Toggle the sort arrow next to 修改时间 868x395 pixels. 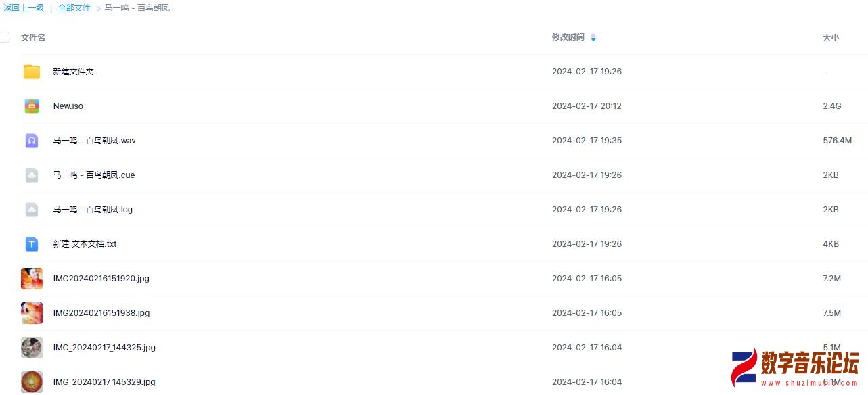coord(593,38)
